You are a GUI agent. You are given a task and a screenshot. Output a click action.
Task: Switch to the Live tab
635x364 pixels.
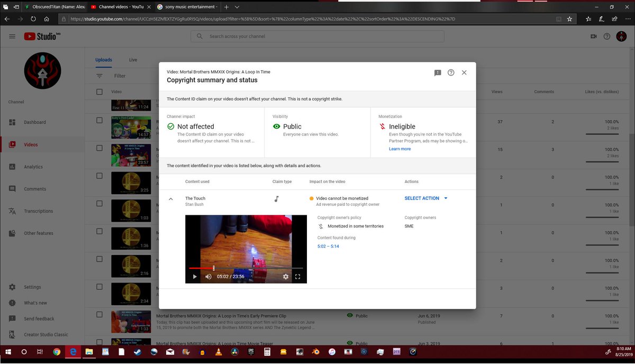(133, 60)
